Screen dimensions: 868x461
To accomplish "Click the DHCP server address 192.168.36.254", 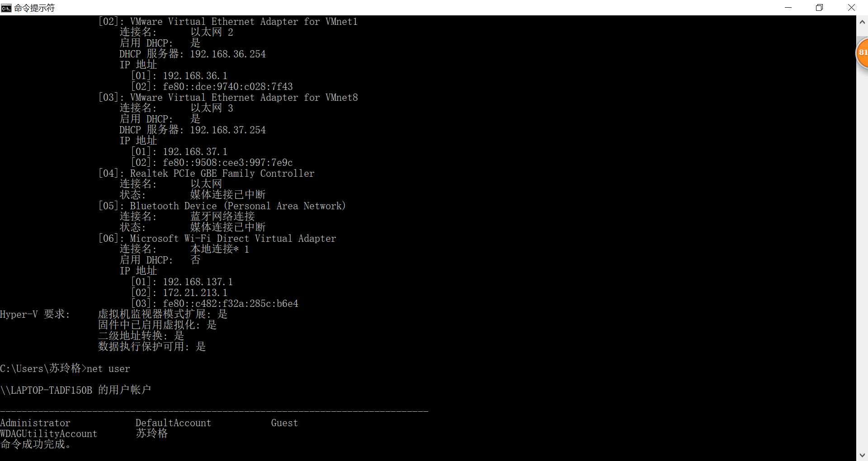I will (x=228, y=54).
